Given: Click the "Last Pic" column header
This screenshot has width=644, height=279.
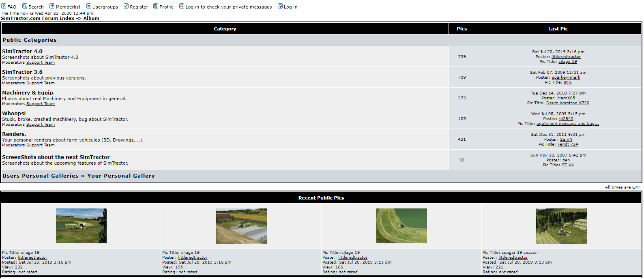Looking at the screenshot, I should pos(558,29).
